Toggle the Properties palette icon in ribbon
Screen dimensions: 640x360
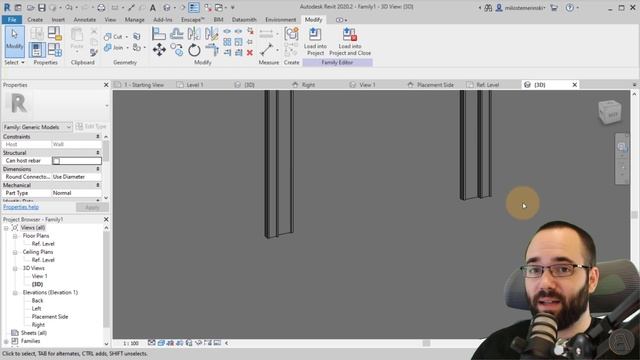coord(37,50)
